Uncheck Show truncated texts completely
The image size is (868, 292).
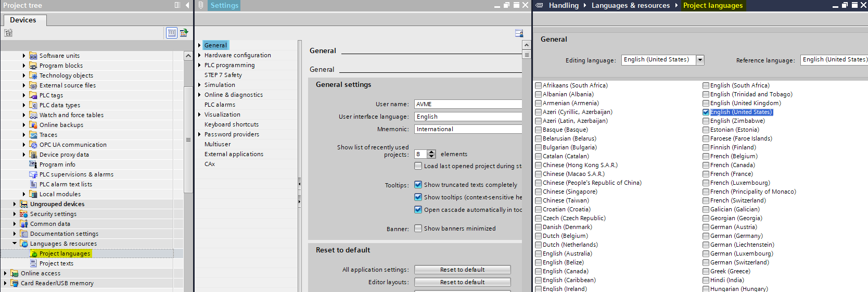pyautogui.click(x=418, y=185)
